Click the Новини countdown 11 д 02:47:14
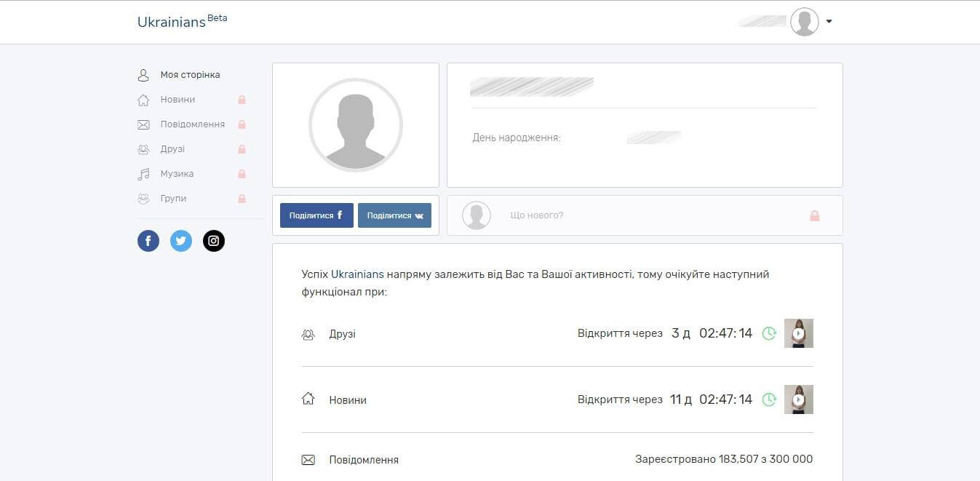980x481 pixels. pos(711,399)
